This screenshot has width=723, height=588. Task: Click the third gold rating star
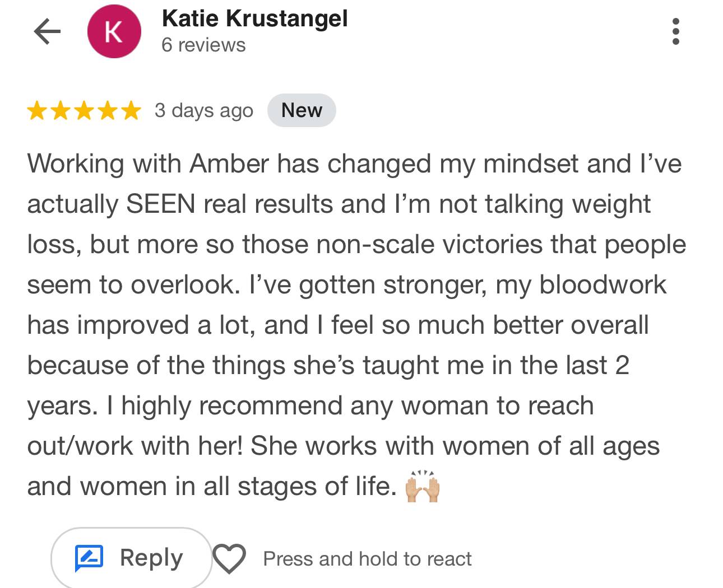pyautogui.click(x=84, y=111)
